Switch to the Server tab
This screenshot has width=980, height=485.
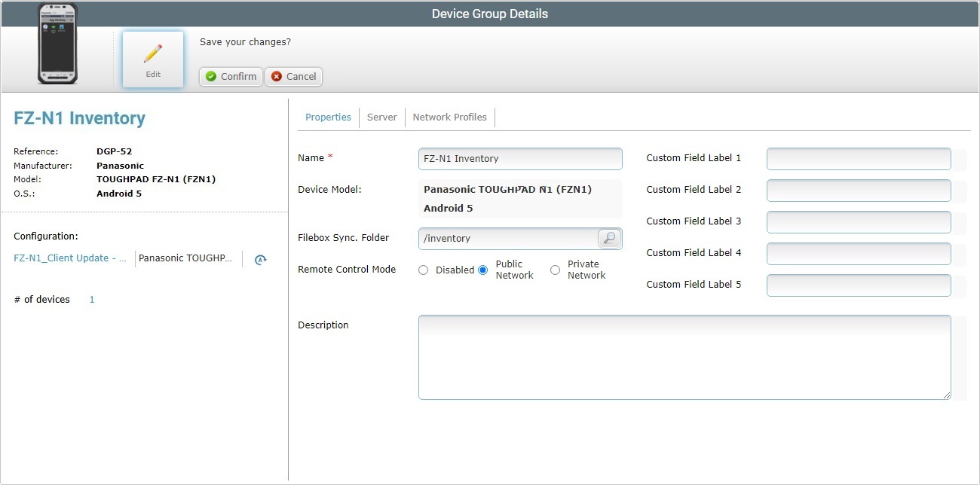[x=381, y=117]
